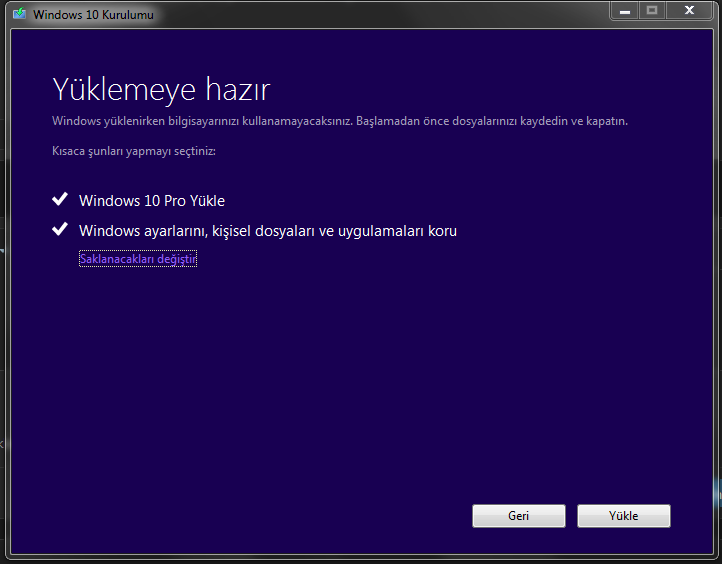Image resolution: width=722 pixels, height=564 pixels.
Task: Click checkmark beside 'Windows ayarlarını' line
Action: [x=60, y=229]
